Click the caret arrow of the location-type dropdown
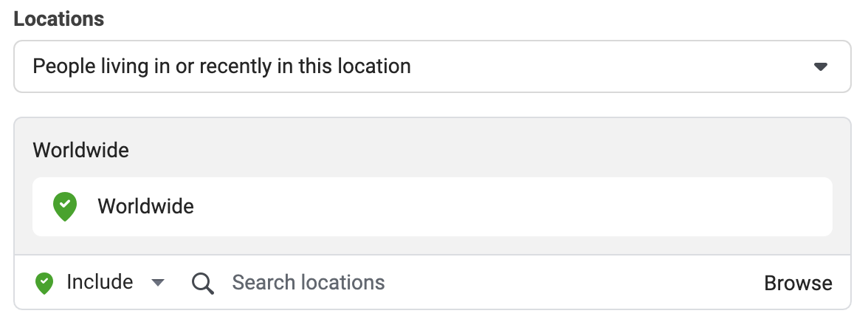This screenshot has width=868, height=319. (x=821, y=67)
